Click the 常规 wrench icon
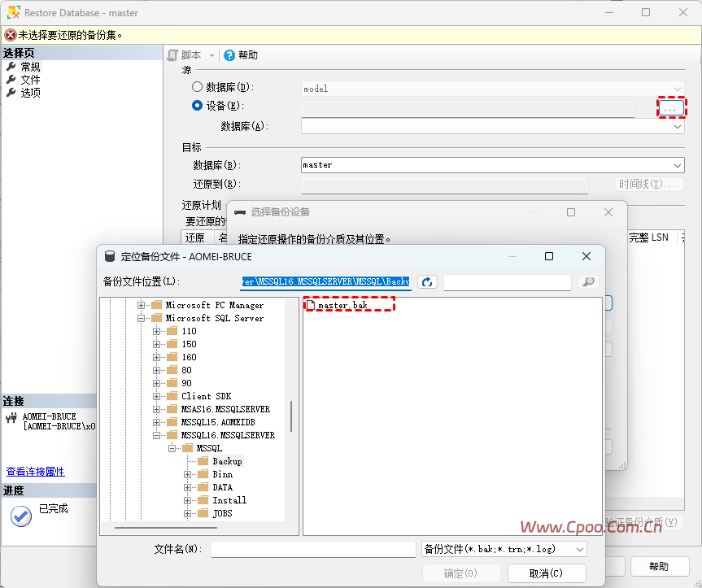 click(11, 67)
